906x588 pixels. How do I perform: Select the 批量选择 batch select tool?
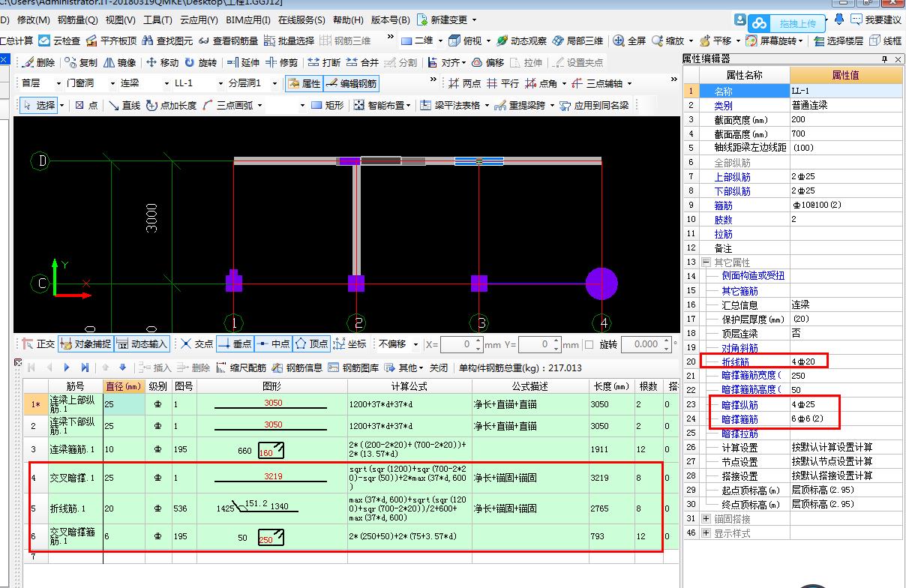click(289, 40)
